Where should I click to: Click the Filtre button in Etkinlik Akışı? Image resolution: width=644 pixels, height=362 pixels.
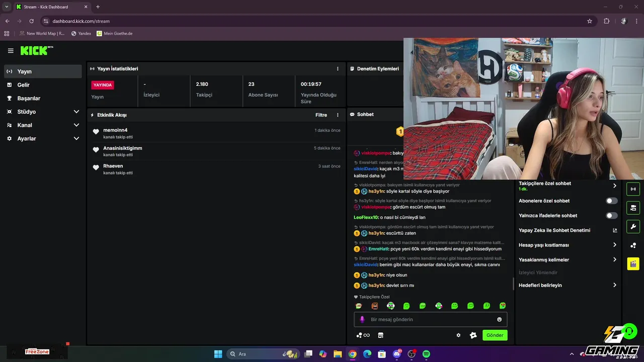321,115
